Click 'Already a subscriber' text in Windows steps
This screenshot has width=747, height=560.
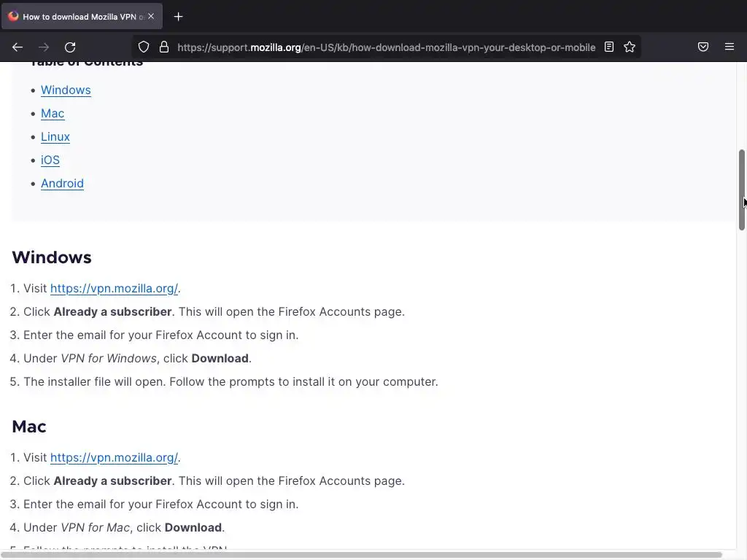click(112, 312)
